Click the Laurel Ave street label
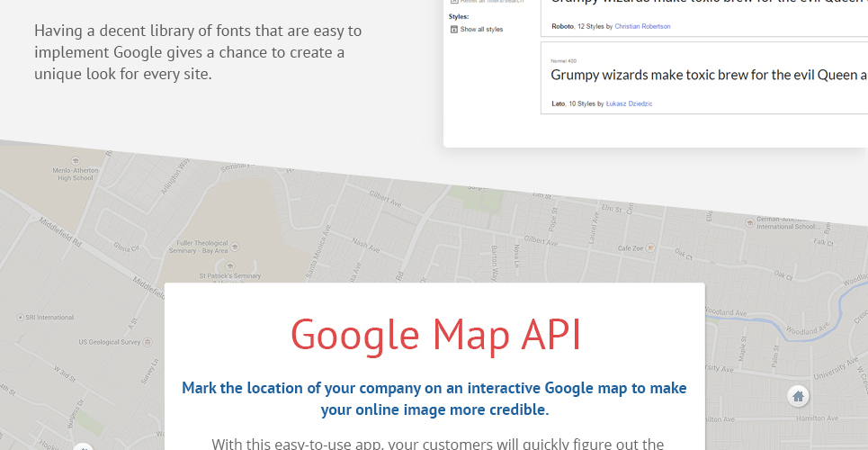This screenshot has width=868, height=450. [x=595, y=226]
